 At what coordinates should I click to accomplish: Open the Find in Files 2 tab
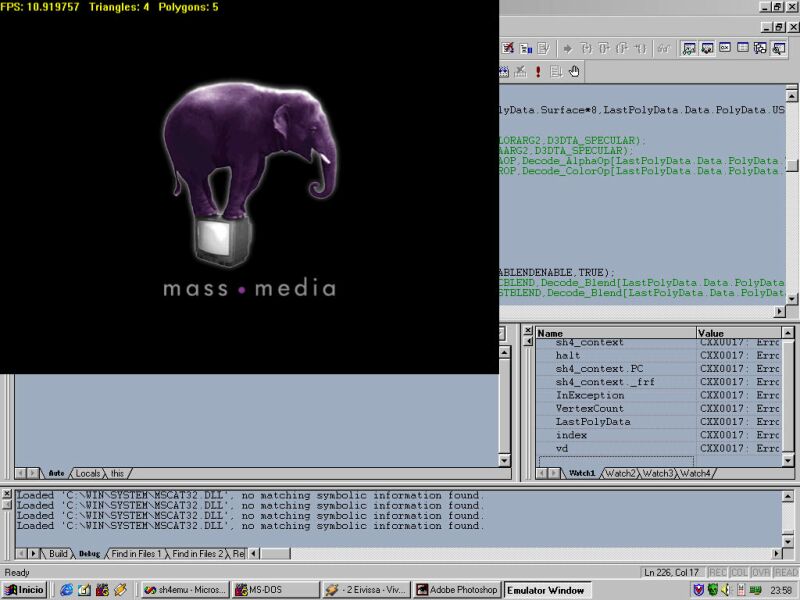[x=197, y=554]
